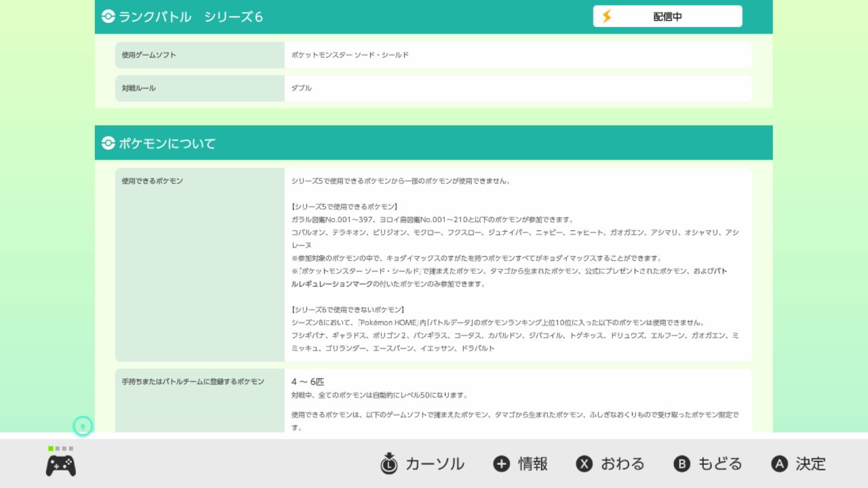
Task: Click the ランクバトル シリーズ6 heading
Action: [191, 17]
